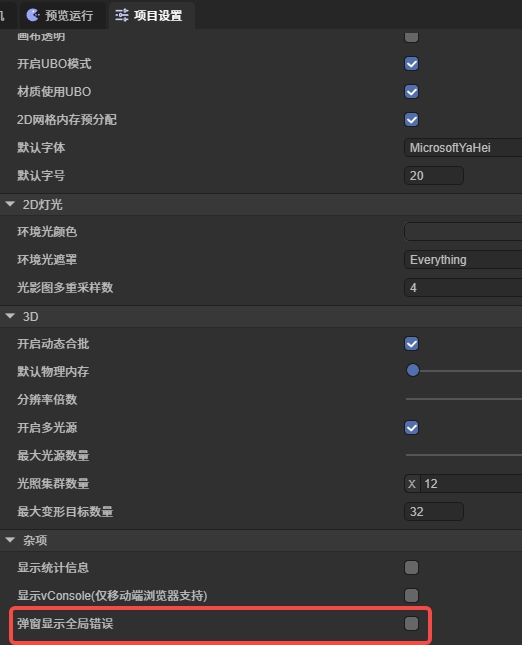Open the 预览运行 tab

(60, 16)
